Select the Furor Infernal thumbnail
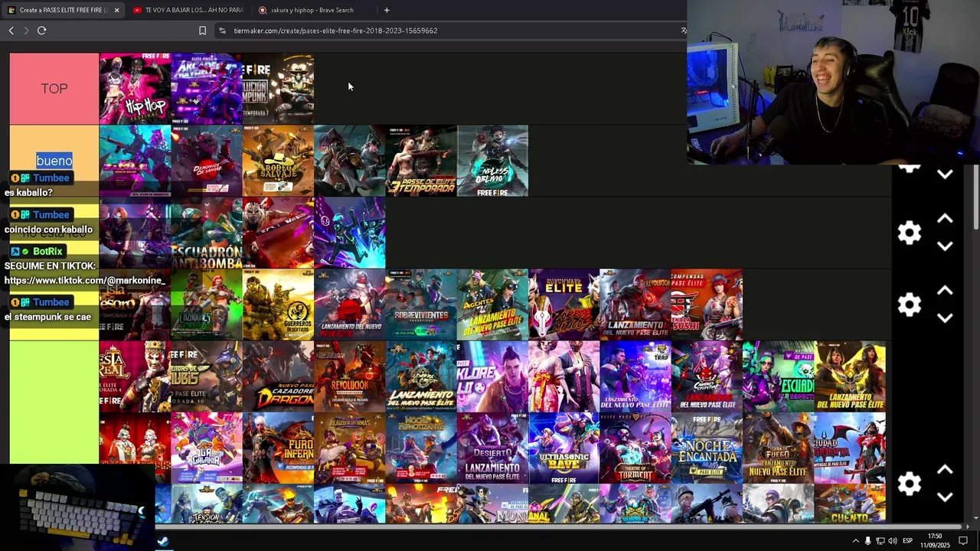 [278, 448]
